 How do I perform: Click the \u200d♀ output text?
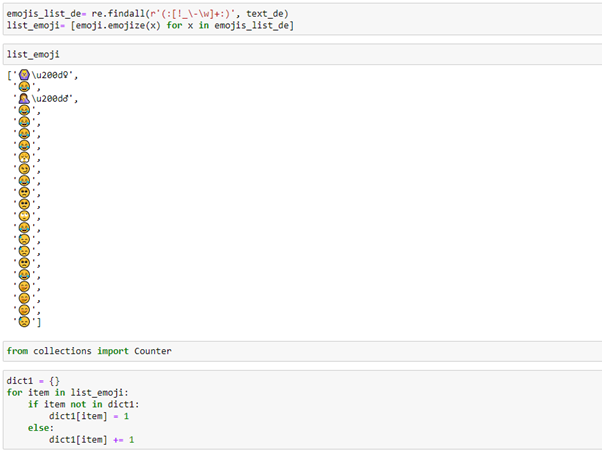52,75
